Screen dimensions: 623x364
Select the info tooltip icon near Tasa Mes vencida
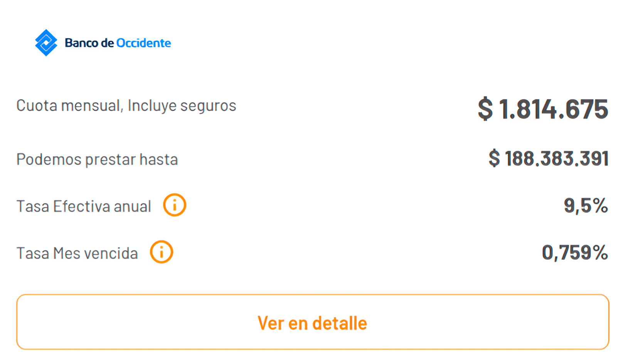pos(161,252)
